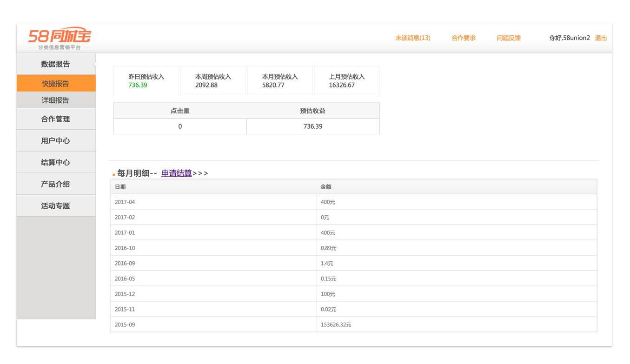Image resolution: width=630 pixels, height=364 pixels.
Task: Click the 日期 column header
Action: pos(213,187)
